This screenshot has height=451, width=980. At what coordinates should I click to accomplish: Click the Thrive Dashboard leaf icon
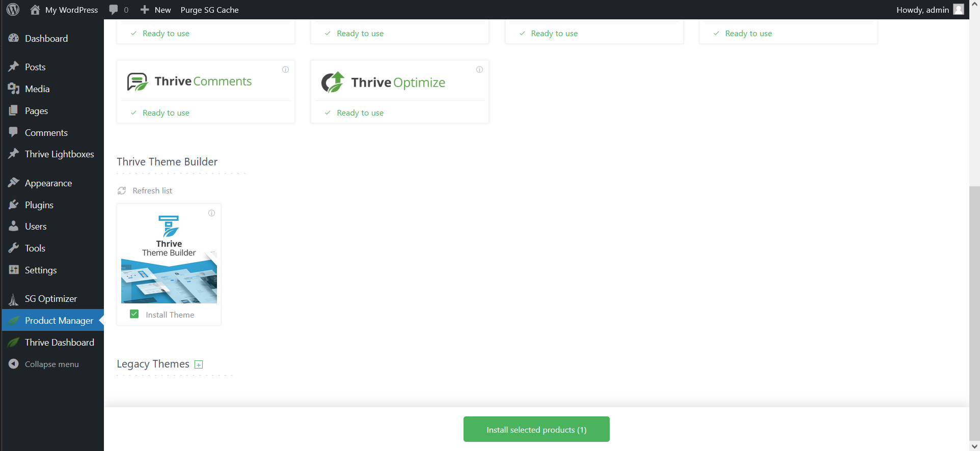pyautogui.click(x=14, y=343)
